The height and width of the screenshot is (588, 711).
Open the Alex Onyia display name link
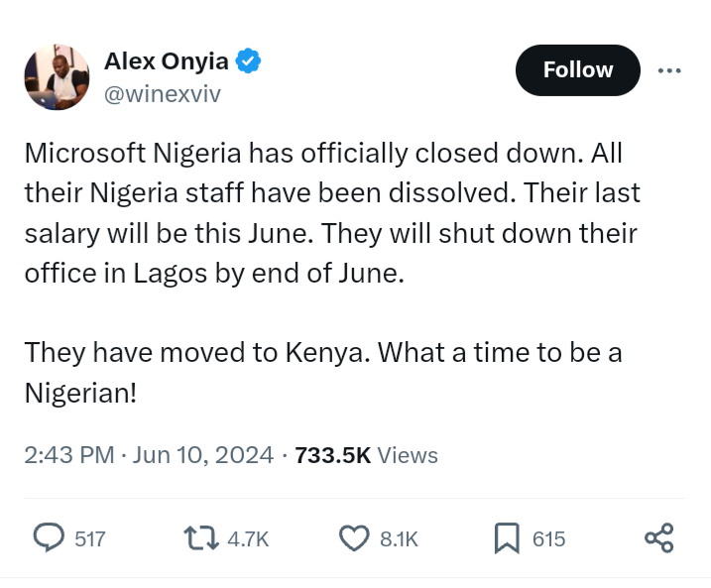[167, 62]
